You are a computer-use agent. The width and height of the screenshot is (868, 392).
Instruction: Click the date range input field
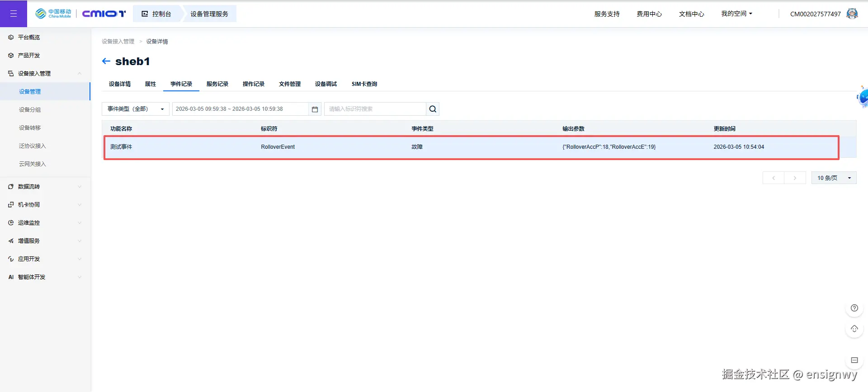[x=241, y=109]
